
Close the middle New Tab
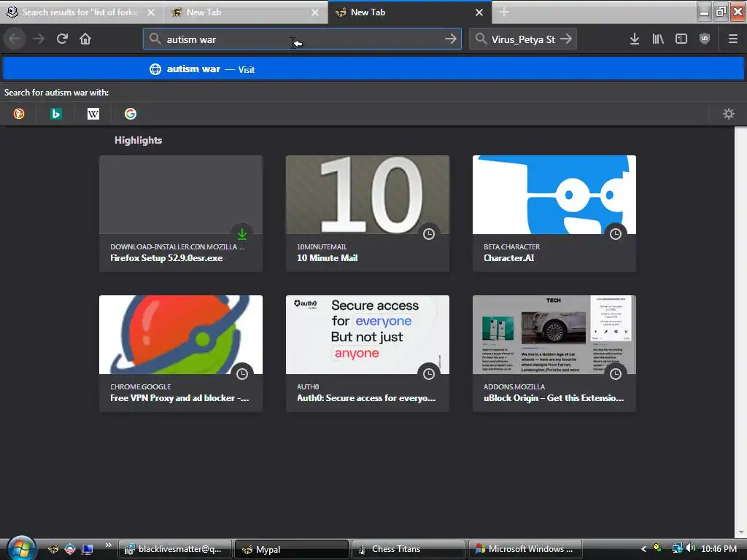click(315, 12)
